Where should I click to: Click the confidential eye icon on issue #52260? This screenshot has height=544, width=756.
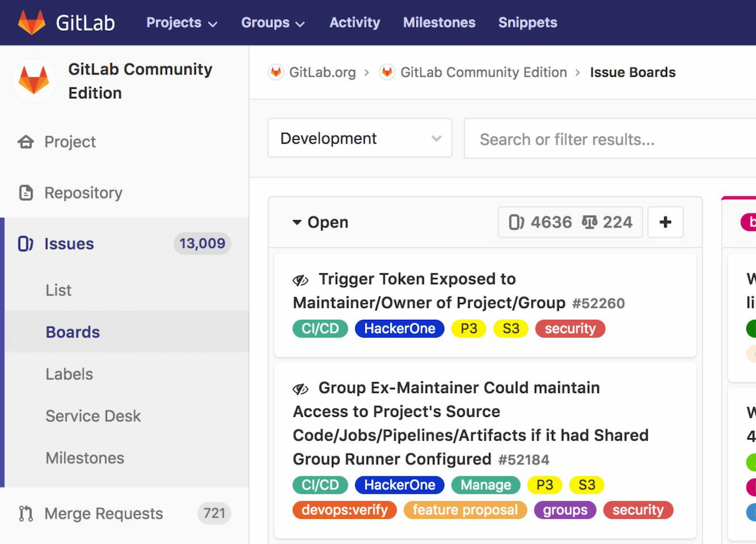(x=301, y=280)
